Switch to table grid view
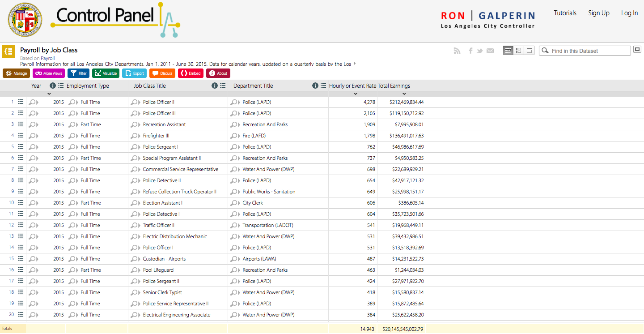644x334 pixels. click(x=508, y=51)
